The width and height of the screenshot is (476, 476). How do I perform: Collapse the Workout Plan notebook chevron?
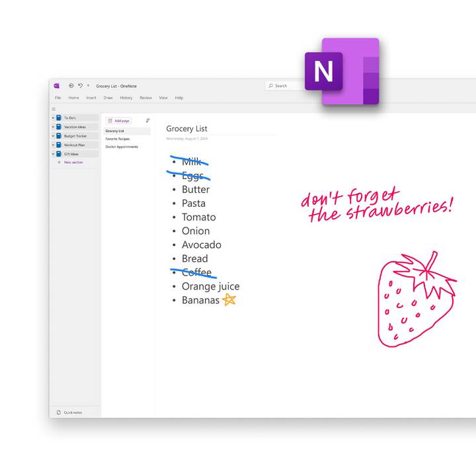pos(53,145)
